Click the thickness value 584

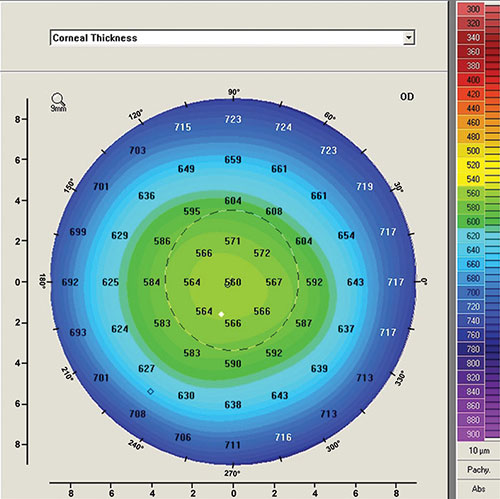(152, 282)
